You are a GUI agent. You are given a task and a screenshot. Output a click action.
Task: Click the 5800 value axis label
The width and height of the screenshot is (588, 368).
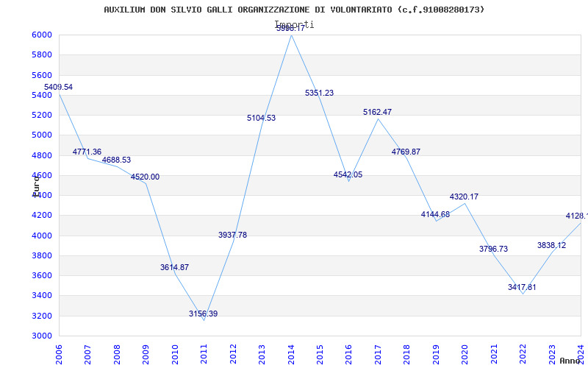[x=42, y=54]
